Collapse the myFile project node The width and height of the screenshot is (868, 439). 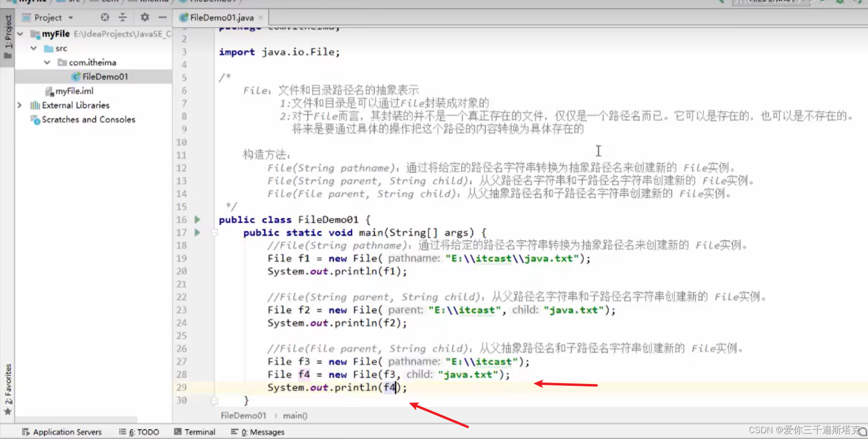20,34
